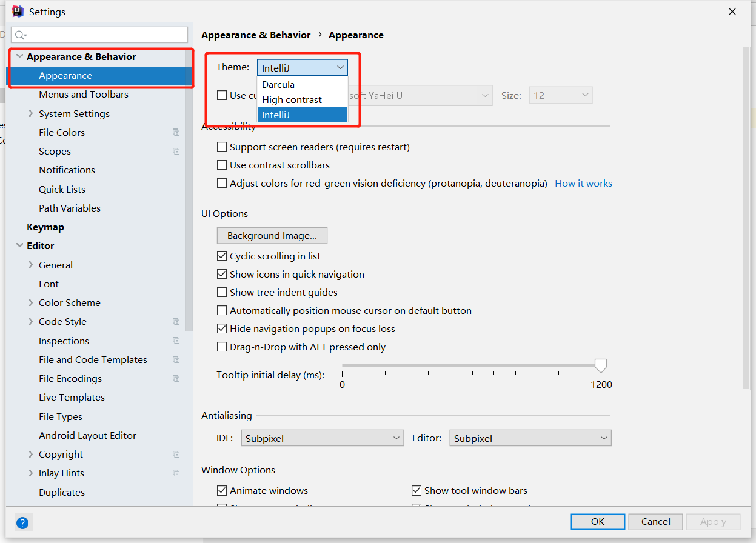Click the settings tree vertical scrollbar
The width and height of the screenshot is (756, 543).
pyautogui.click(x=189, y=191)
